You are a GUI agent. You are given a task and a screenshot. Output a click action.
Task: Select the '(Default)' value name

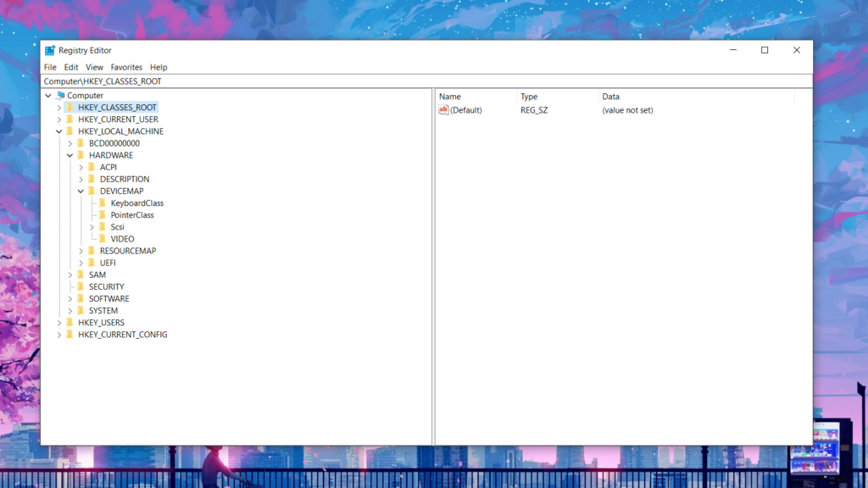[466, 110]
